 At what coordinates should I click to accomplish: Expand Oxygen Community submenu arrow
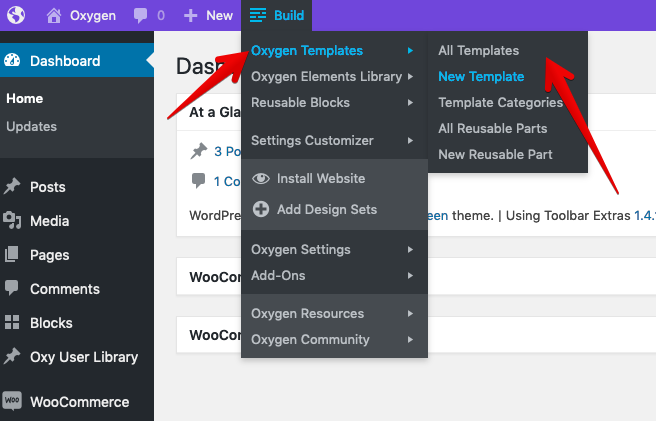coord(410,340)
